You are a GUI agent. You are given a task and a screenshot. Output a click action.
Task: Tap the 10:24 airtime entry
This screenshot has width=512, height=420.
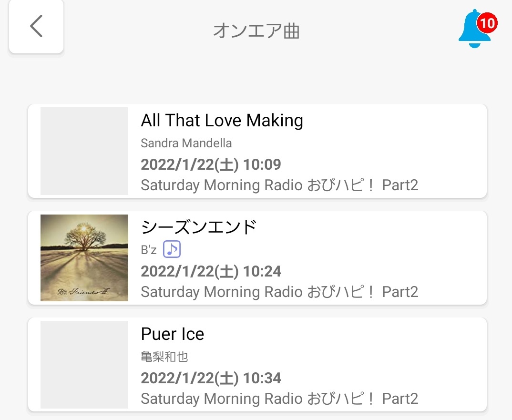(211, 271)
